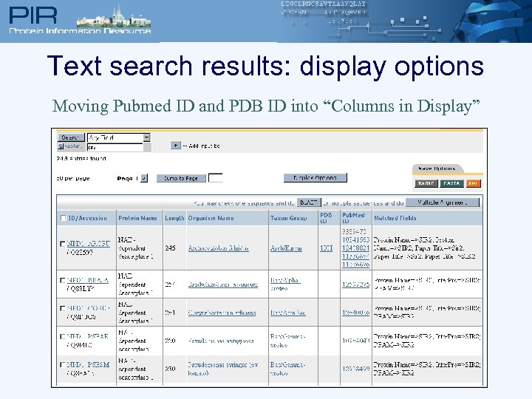Click the Save Options tab label
This screenshot has height=399, width=532.
437,168
